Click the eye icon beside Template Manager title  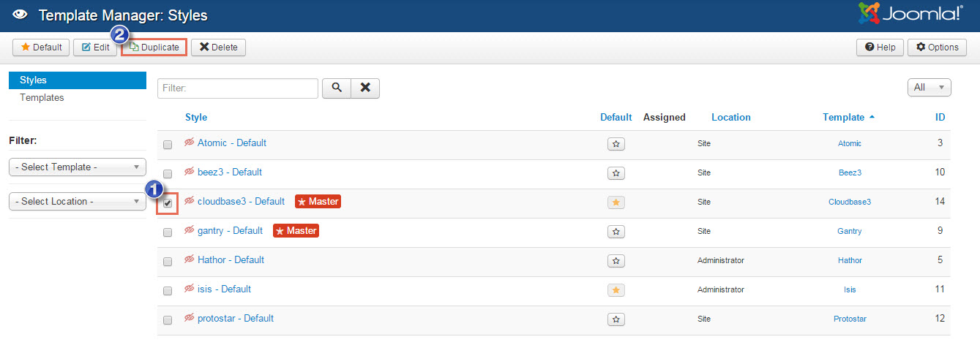[20, 15]
